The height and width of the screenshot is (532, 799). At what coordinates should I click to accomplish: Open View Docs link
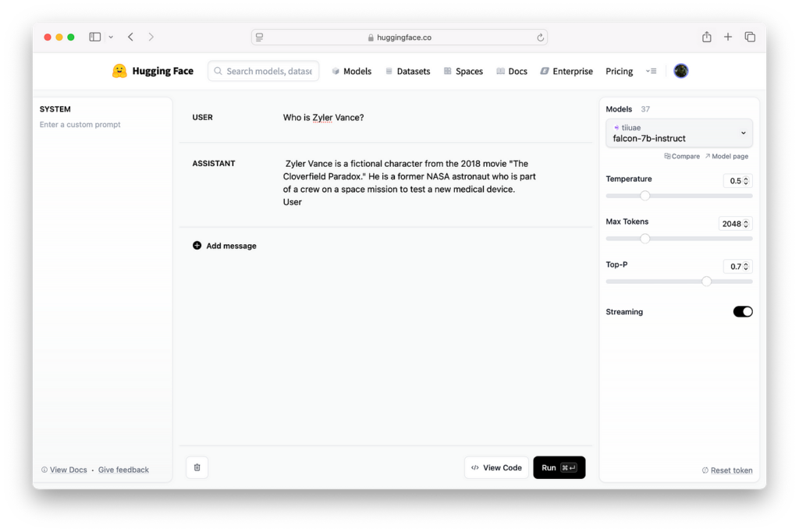(64, 470)
